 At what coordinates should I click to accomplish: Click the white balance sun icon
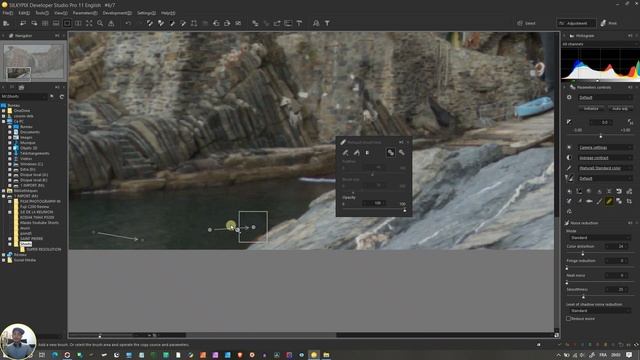coord(569,147)
